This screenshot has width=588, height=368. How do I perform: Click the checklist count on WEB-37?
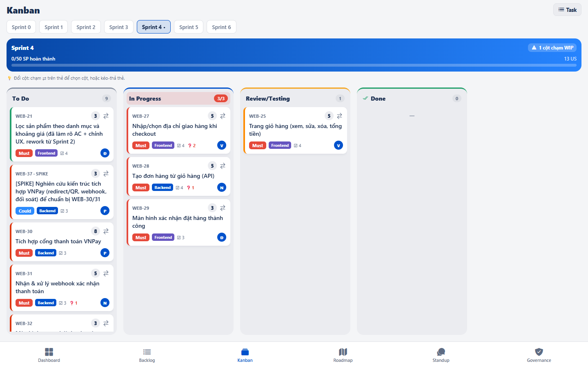click(x=65, y=211)
